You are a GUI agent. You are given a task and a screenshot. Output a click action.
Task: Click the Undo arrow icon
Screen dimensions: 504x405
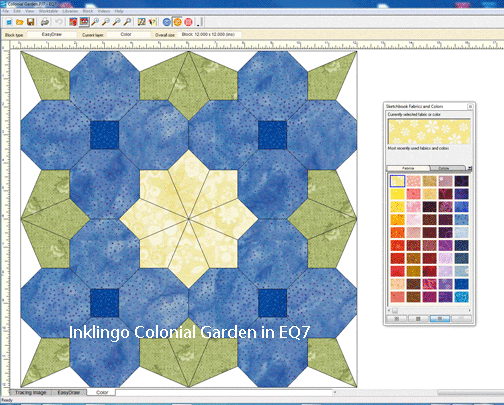(x=59, y=22)
